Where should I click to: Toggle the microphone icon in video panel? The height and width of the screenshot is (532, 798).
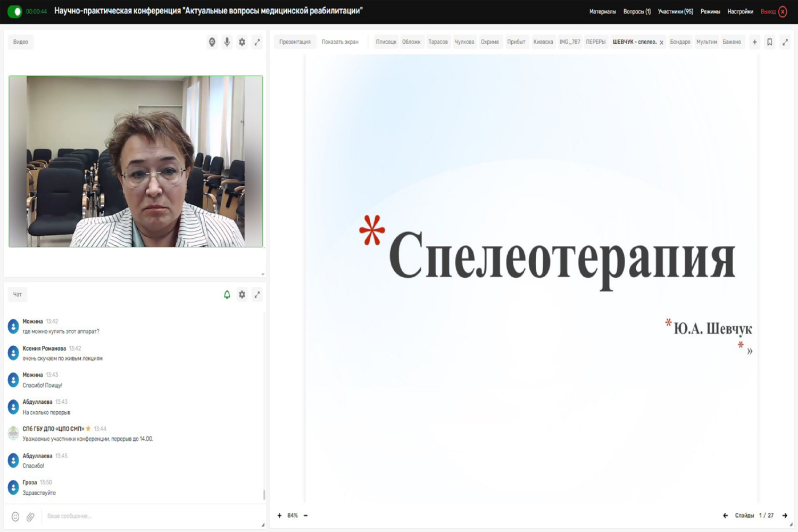point(227,42)
